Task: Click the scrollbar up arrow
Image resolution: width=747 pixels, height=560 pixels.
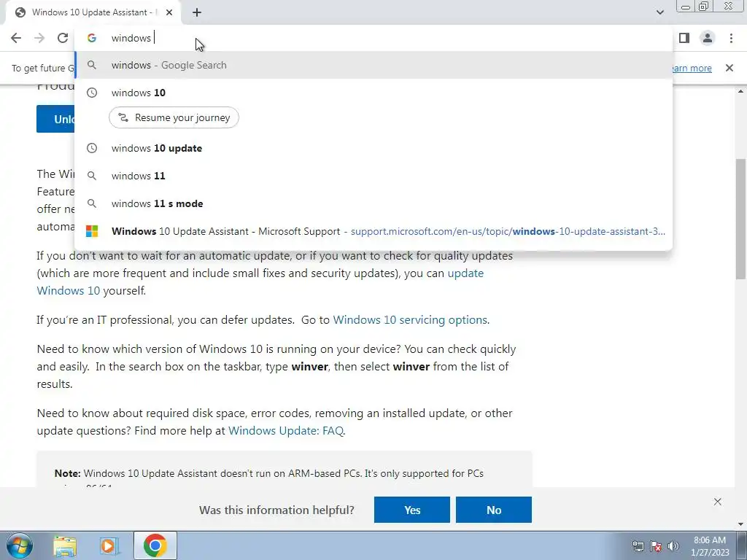Action: coord(741,91)
